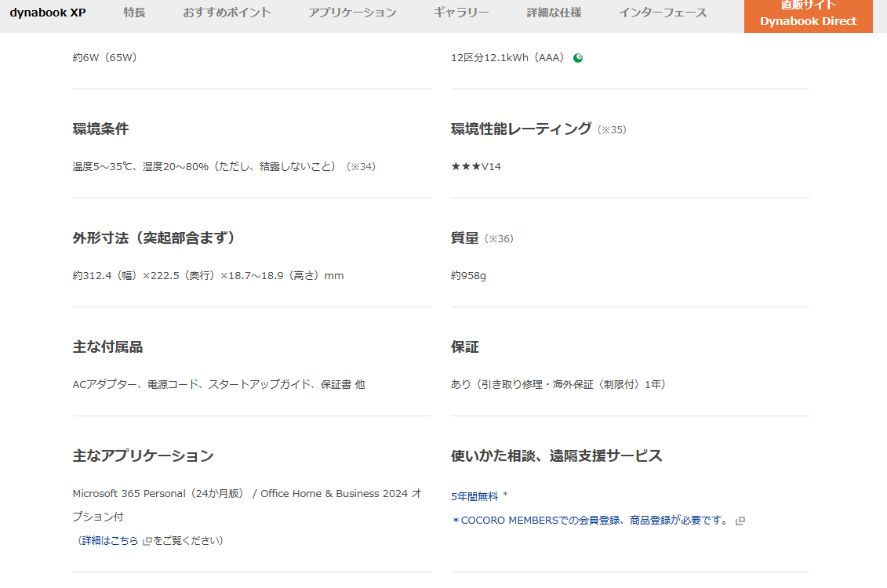The image size is (887, 588).
Task: Open the Dynabook Direct store button
Action: pyautogui.click(x=808, y=15)
